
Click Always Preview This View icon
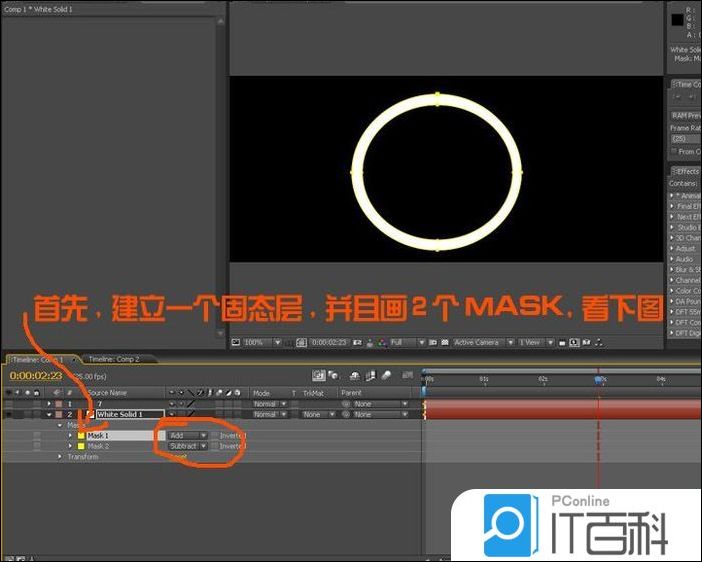235,343
